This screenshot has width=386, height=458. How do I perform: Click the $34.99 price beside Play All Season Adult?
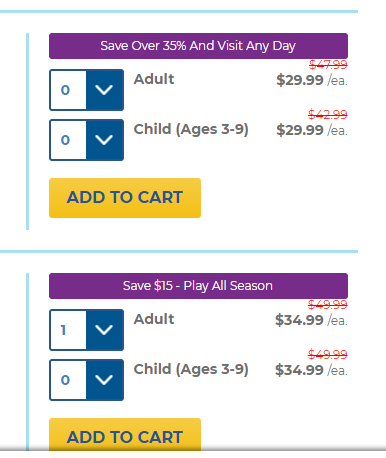[299, 320]
